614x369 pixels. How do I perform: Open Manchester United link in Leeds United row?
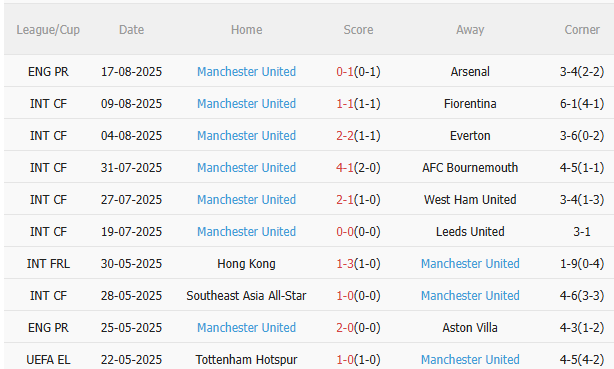click(246, 232)
